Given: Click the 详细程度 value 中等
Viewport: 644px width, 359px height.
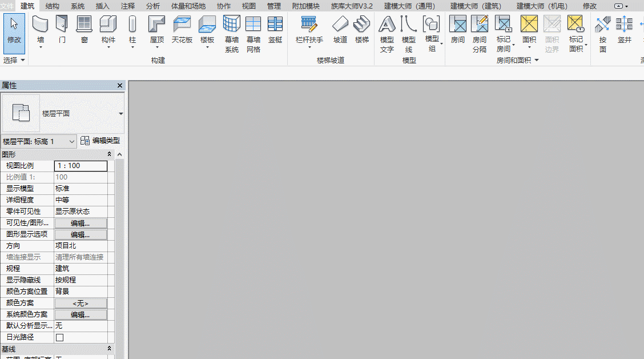Looking at the screenshot, I should click(80, 200).
